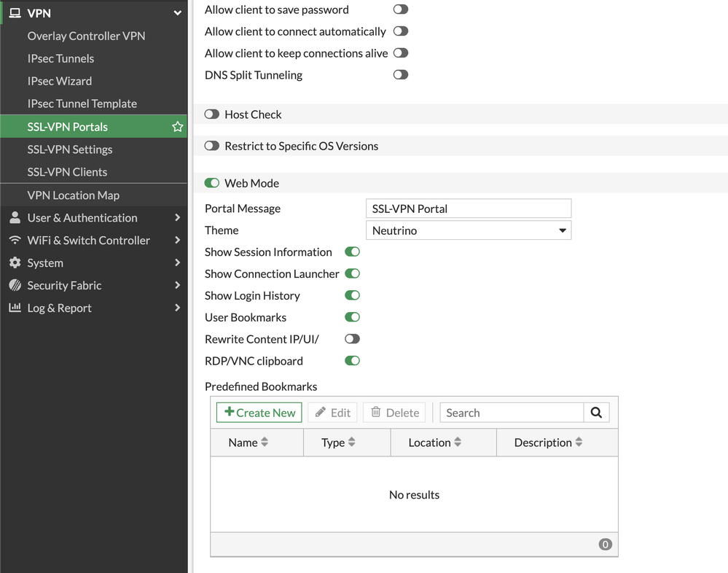
Task: Click the WiFi & Switch Controller icon
Action: (15, 241)
